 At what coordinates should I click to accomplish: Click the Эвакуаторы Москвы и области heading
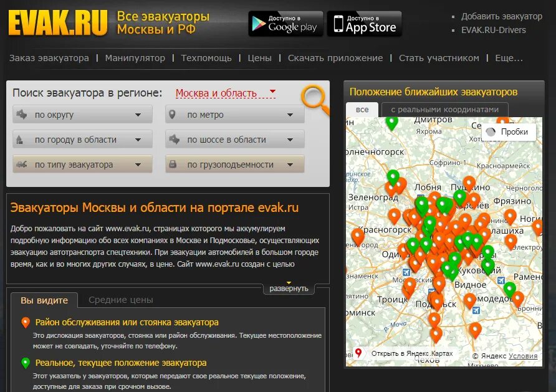click(154, 208)
